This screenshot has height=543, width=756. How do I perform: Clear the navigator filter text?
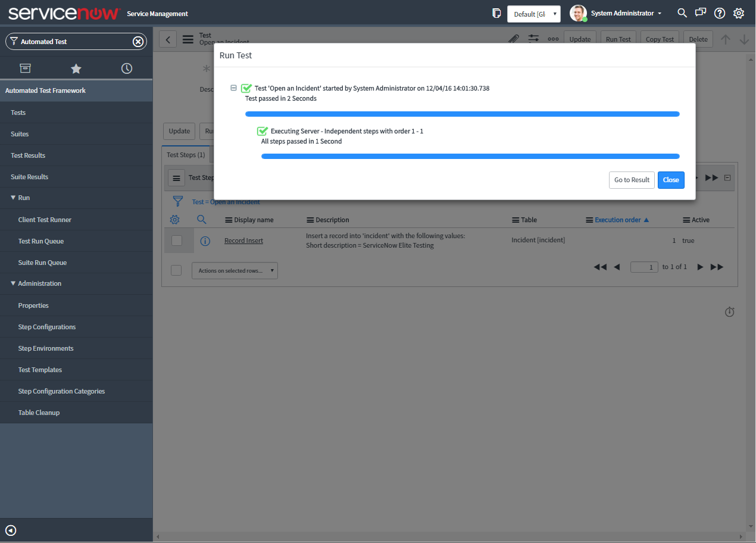138,42
